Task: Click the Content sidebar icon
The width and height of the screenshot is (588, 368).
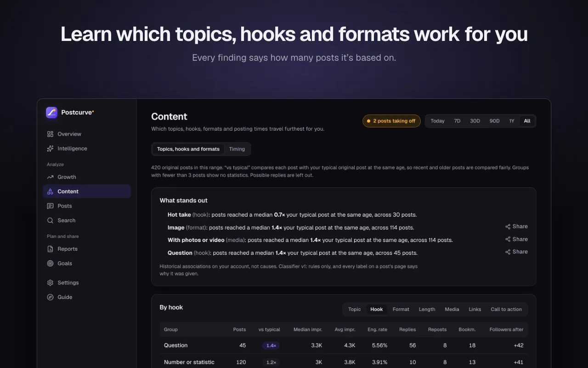Action: tap(50, 191)
